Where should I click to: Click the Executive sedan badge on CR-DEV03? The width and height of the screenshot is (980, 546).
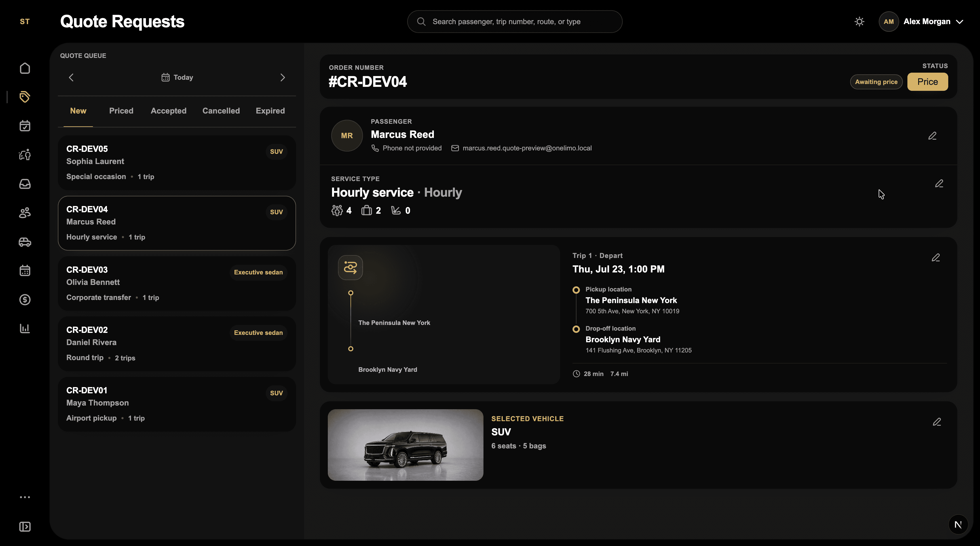pyautogui.click(x=258, y=272)
